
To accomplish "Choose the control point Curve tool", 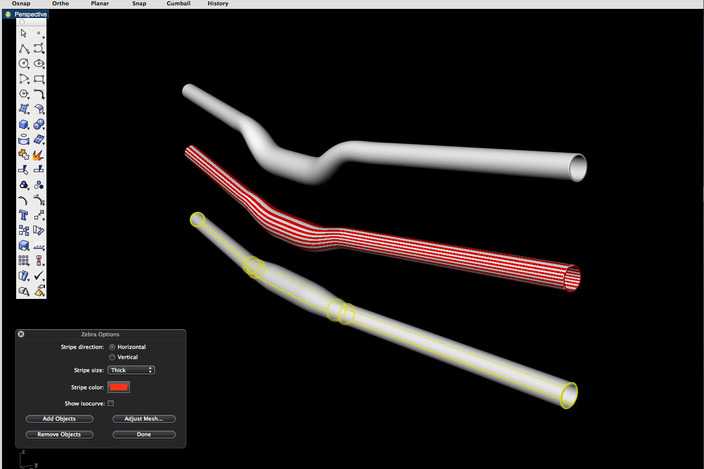I will coord(39,48).
